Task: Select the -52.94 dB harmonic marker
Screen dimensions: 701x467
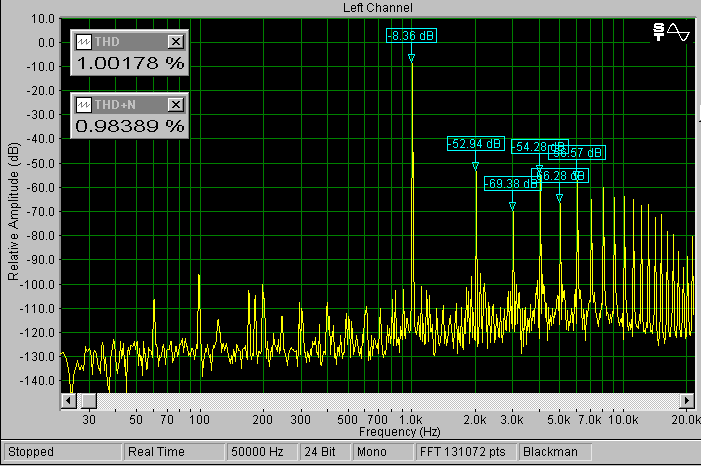Action: click(x=474, y=144)
